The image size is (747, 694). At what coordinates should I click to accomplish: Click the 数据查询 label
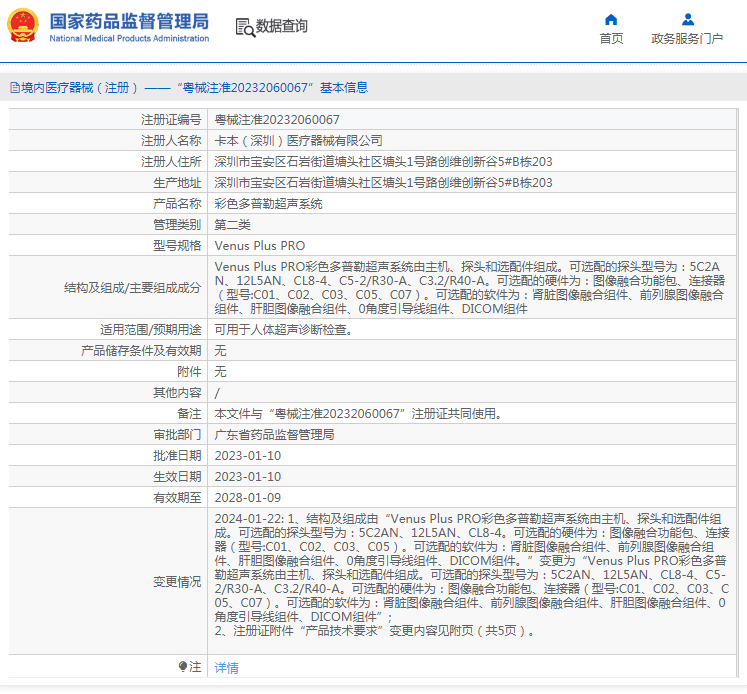pos(282,26)
